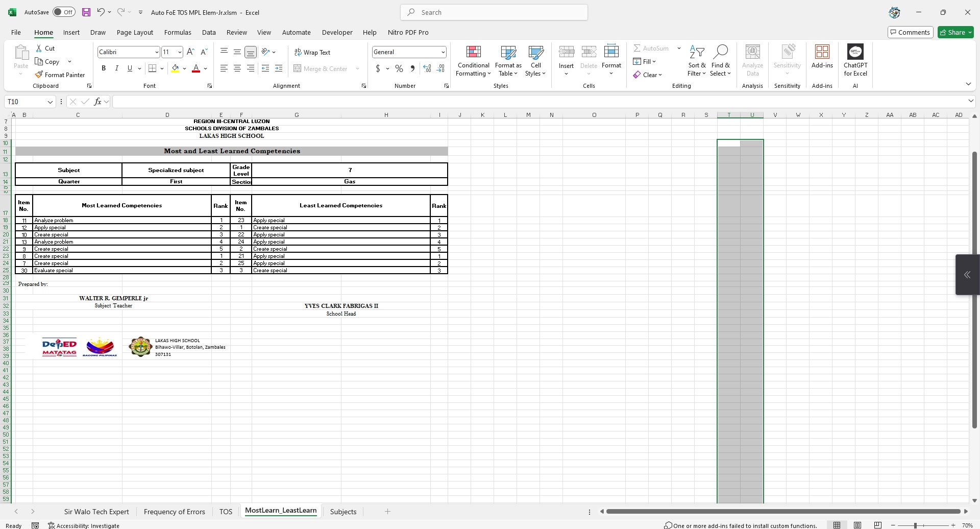Click the Accounting dollar format icon
The width and height of the screenshot is (980, 529).
tap(378, 68)
